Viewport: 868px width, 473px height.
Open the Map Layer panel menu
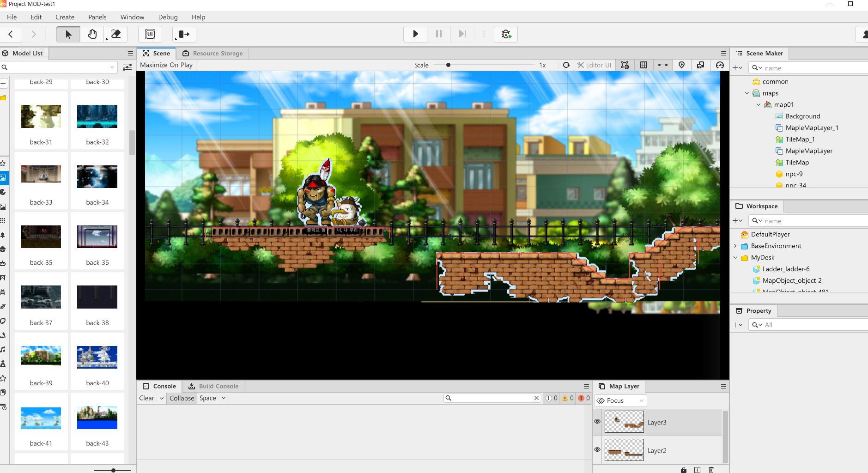pos(723,386)
